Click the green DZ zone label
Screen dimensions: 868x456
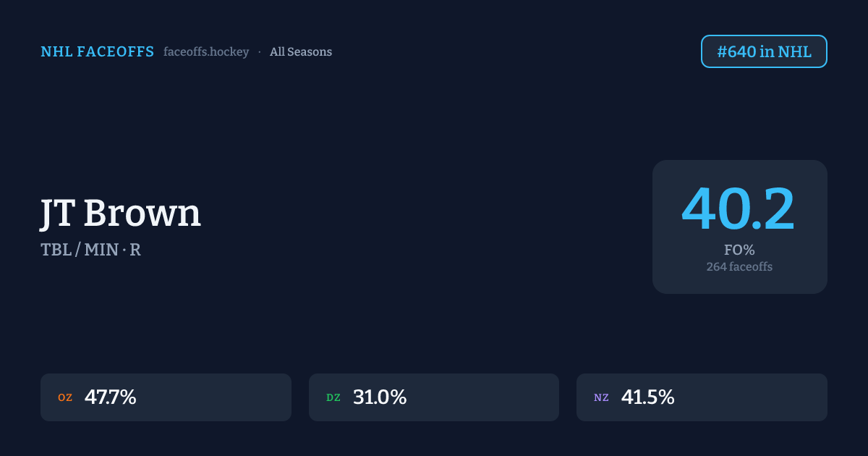[333, 397]
